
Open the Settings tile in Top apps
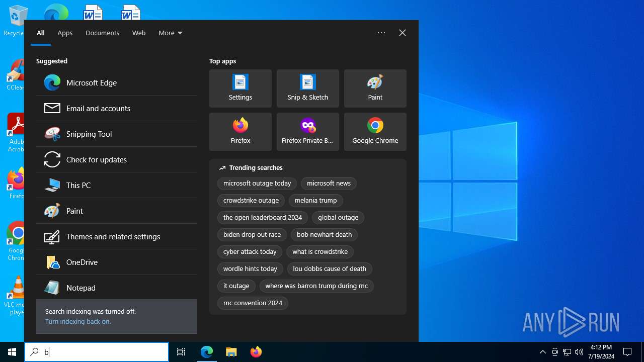coord(240,88)
